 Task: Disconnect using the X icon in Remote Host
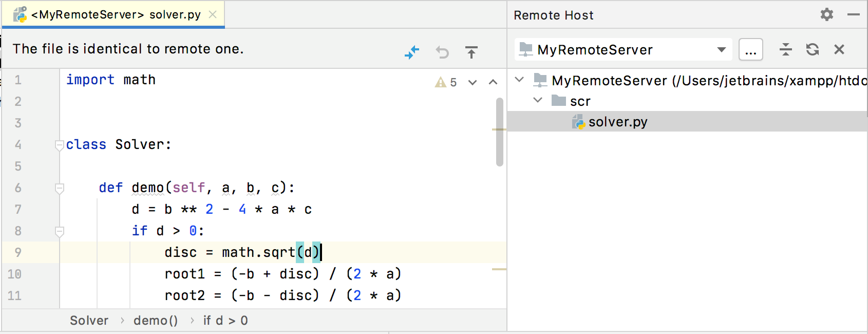tap(839, 49)
